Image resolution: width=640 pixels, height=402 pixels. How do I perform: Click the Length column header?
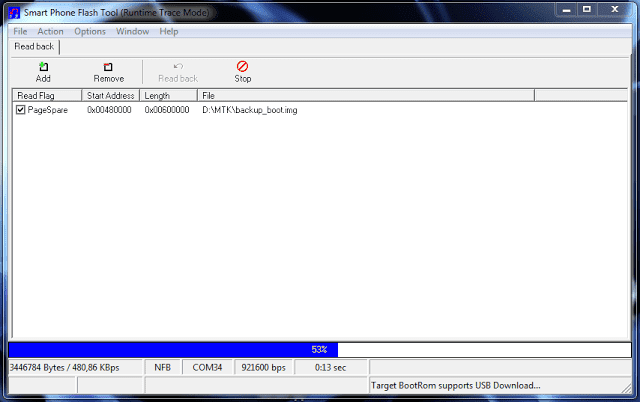169,96
